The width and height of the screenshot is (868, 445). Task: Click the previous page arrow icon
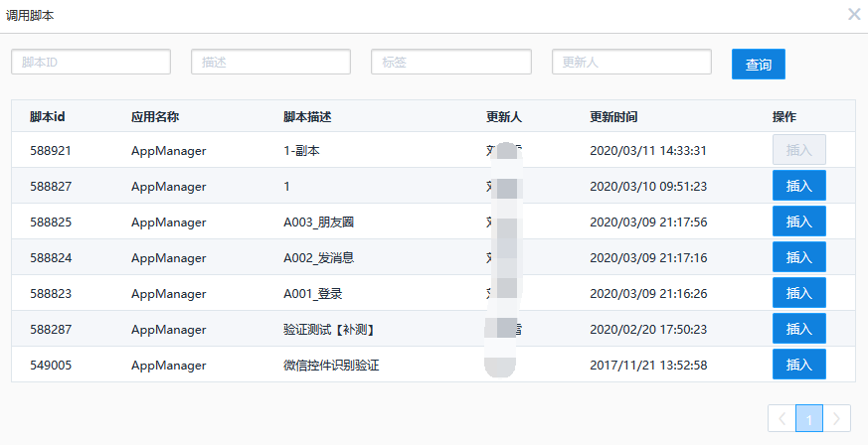tap(781, 419)
